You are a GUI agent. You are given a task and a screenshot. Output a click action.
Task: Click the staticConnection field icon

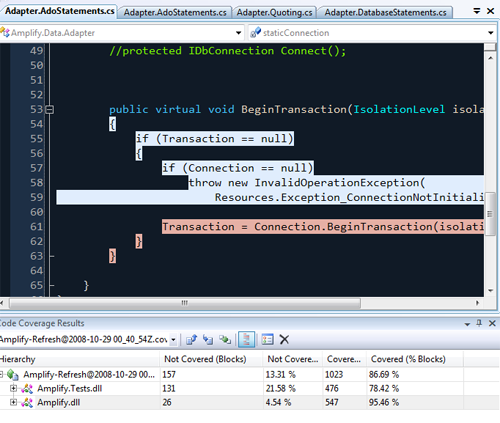tap(255, 33)
